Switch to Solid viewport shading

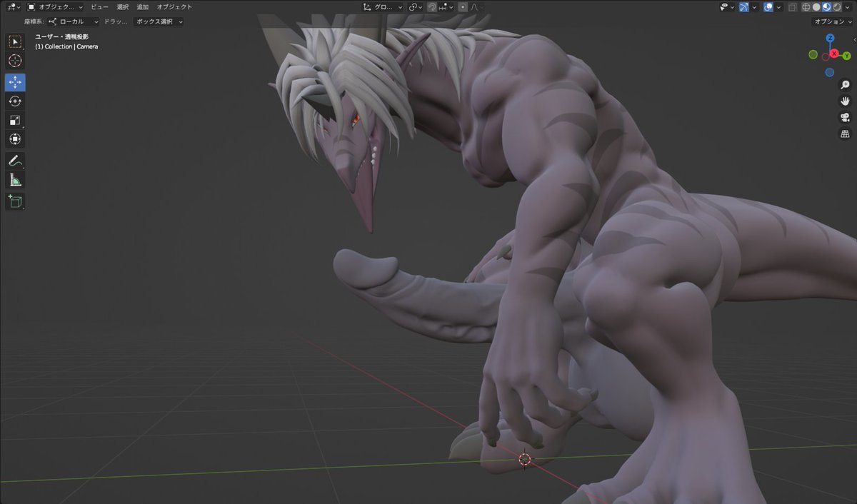click(816, 7)
